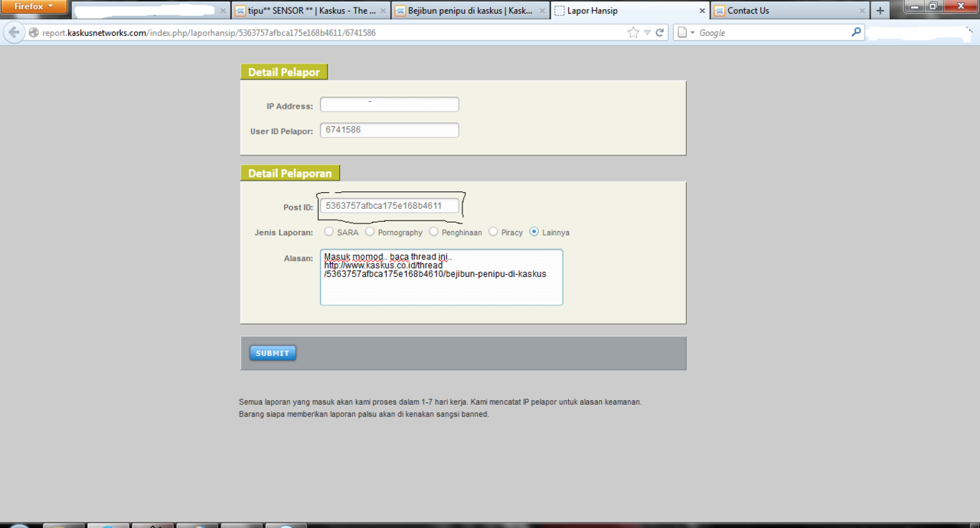
Task: Open the search engine selector dropdown
Action: tap(686, 33)
